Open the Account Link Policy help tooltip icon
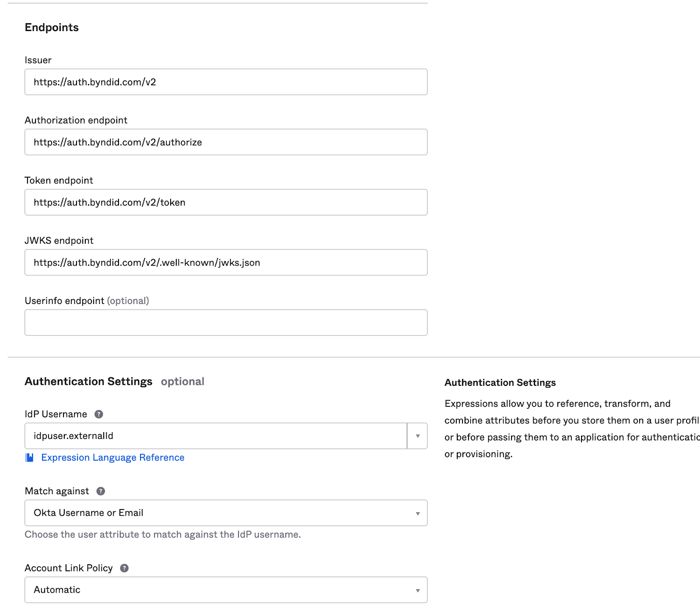700x608 pixels. [124, 568]
